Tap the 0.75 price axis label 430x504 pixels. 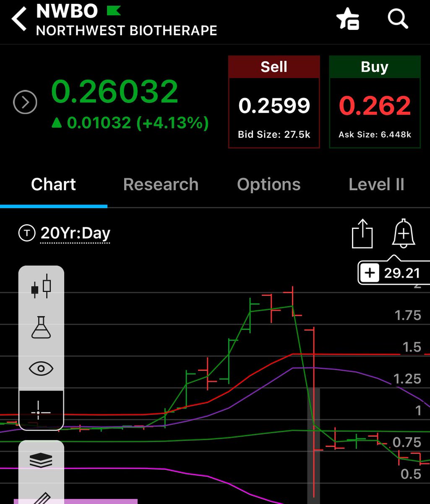407,442
